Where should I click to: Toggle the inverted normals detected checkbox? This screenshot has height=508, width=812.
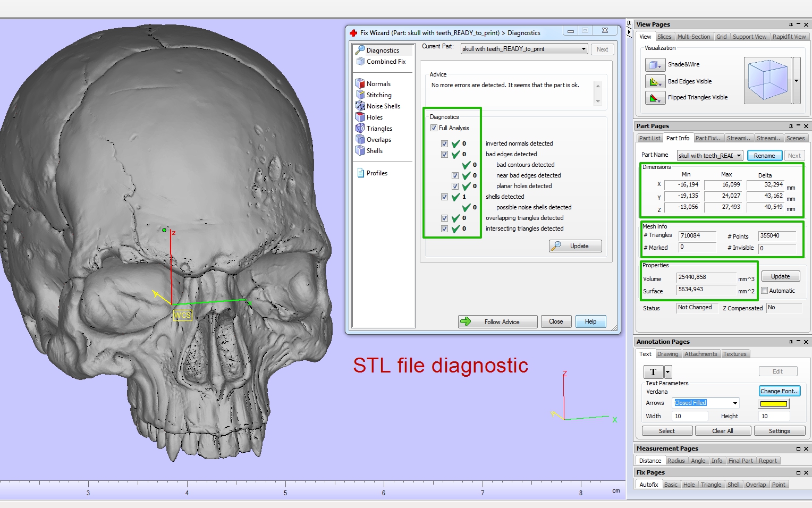[444, 143]
